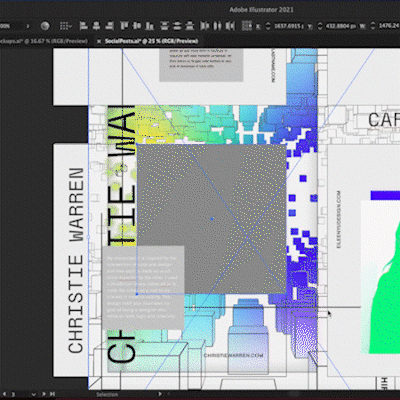Click Vertical Distribute Top icon
400x400 pixels.
point(164,26)
